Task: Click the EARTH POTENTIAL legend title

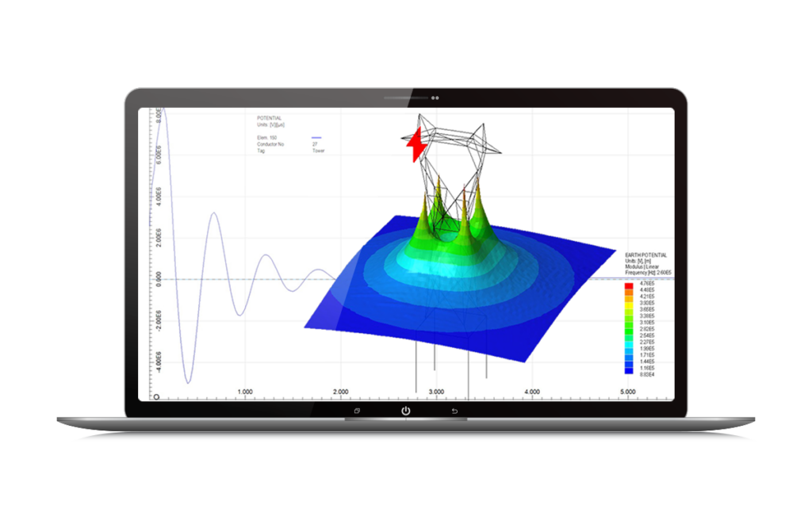Action: [647, 255]
